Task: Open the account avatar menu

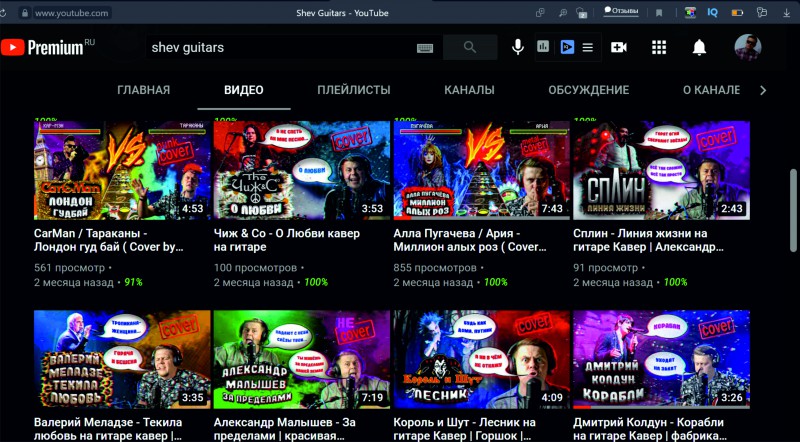Action: pyautogui.click(x=747, y=47)
